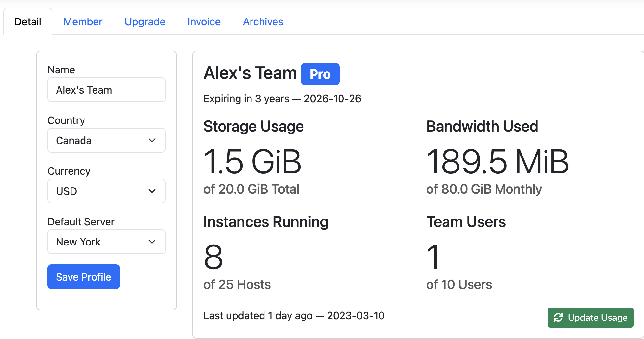View the Archives tab

(x=263, y=22)
